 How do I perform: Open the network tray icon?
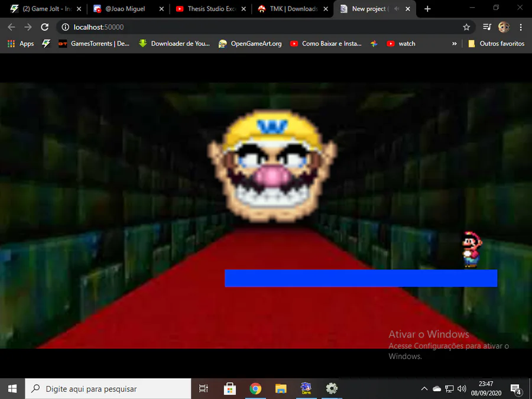coord(449,389)
